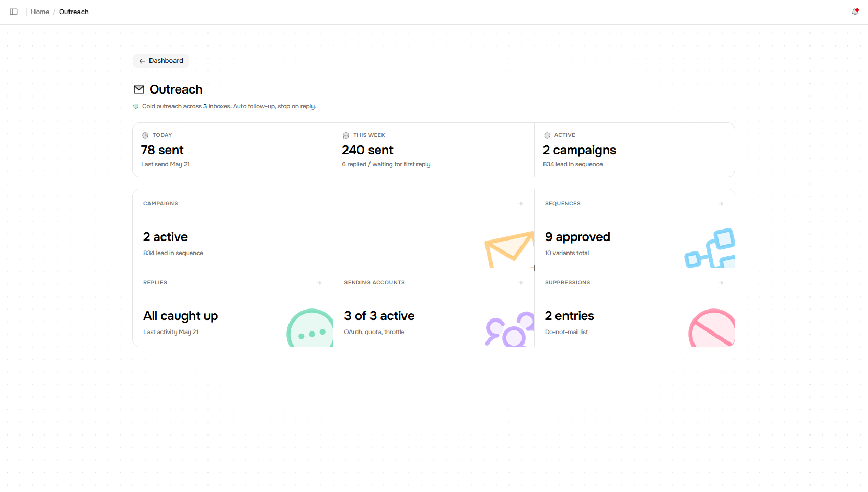This screenshot has width=868, height=492.
Task: Open the Suppressions 2 entries card
Action: (x=634, y=307)
